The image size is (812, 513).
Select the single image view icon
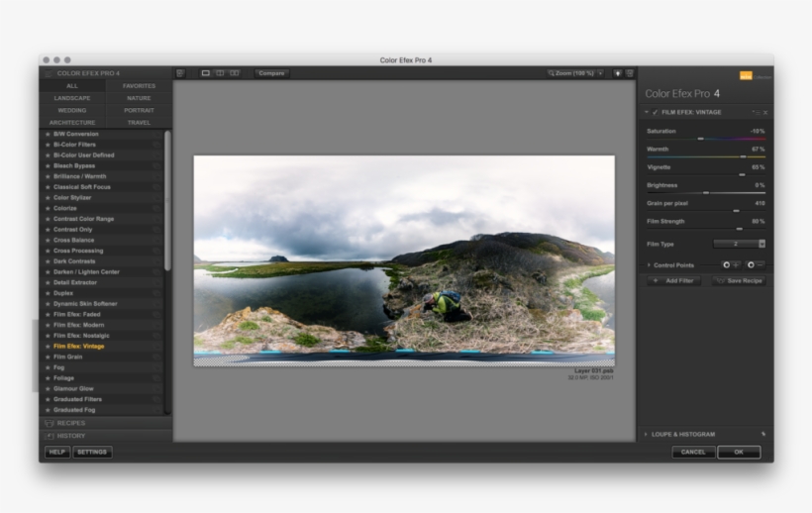(206, 73)
